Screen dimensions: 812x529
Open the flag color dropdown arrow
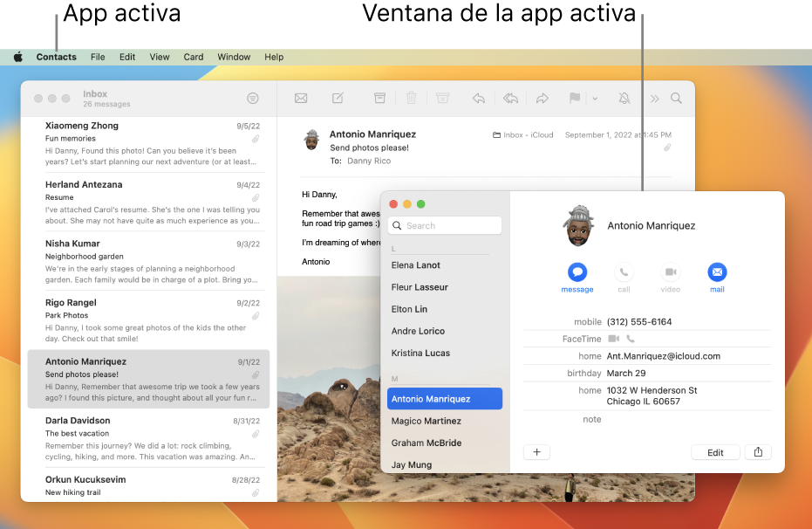(x=595, y=99)
